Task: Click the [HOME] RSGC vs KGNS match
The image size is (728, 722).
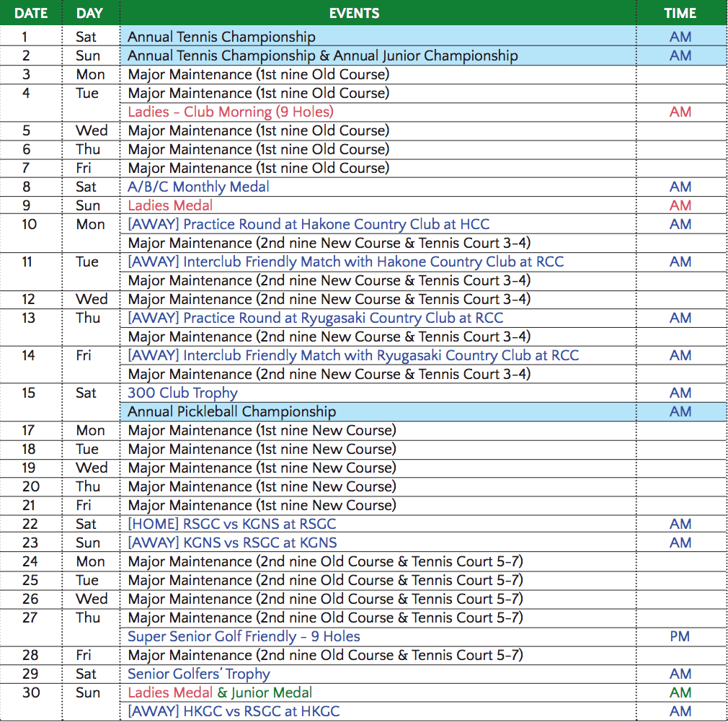Action: (231, 524)
